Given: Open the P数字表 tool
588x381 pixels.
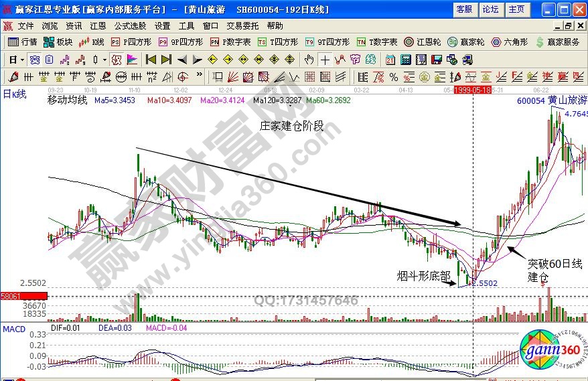Looking at the screenshot, I should pyautogui.click(x=230, y=42).
